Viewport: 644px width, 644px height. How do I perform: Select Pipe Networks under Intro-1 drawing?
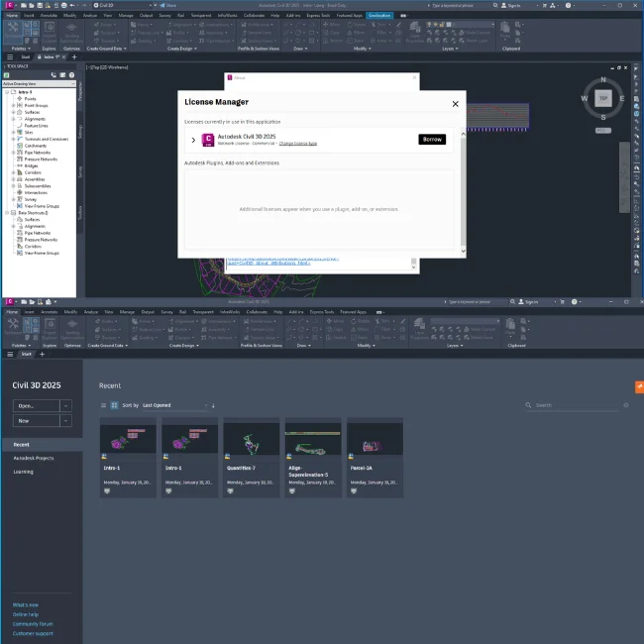[x=39, y=154]
